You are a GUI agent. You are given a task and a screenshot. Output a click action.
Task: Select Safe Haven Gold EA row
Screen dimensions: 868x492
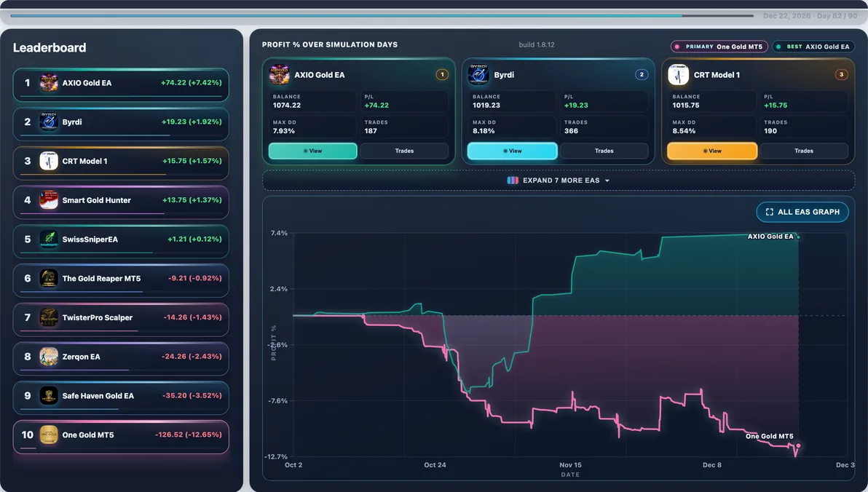[x=121, y=397]
